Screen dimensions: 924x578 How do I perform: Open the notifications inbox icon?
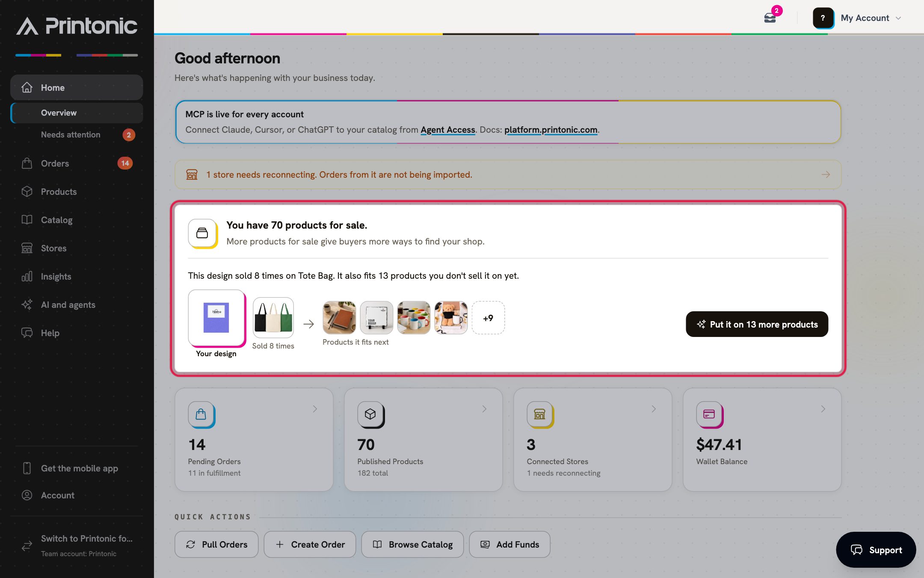pyautogui.click(x=770, y=18)
